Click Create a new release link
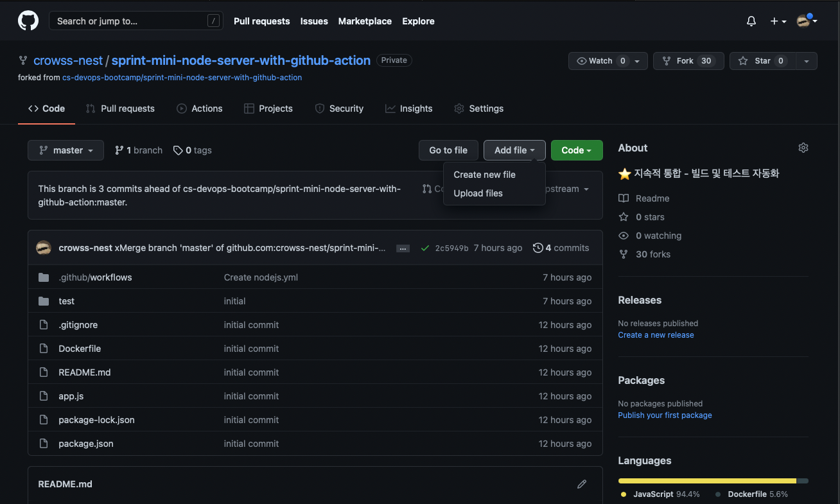 pos(656,335)
